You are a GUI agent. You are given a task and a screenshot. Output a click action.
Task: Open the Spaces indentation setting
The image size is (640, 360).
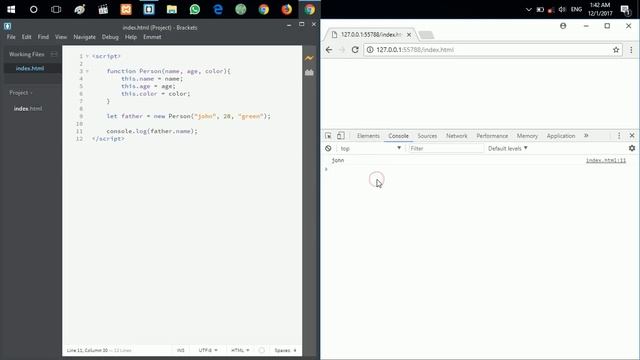(x=282, y=350)
